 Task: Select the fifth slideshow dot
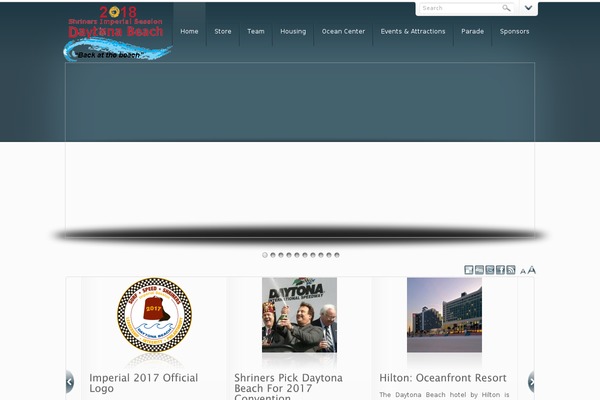pyautogui.click(x=297, y=255)
